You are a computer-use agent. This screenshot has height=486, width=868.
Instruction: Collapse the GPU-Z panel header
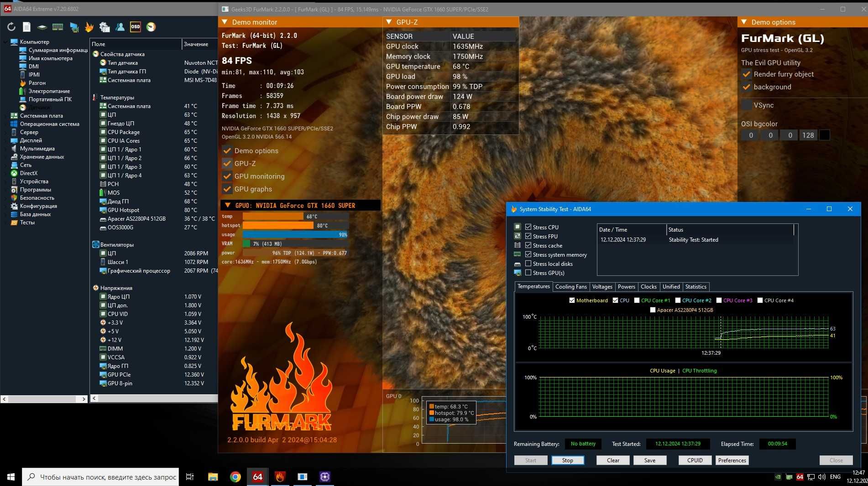tap(389, 22)
